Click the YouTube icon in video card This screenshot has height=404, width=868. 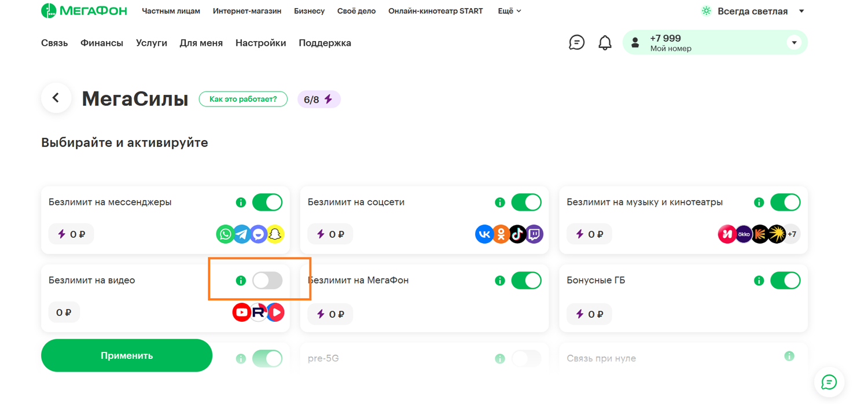coord(241,313)
